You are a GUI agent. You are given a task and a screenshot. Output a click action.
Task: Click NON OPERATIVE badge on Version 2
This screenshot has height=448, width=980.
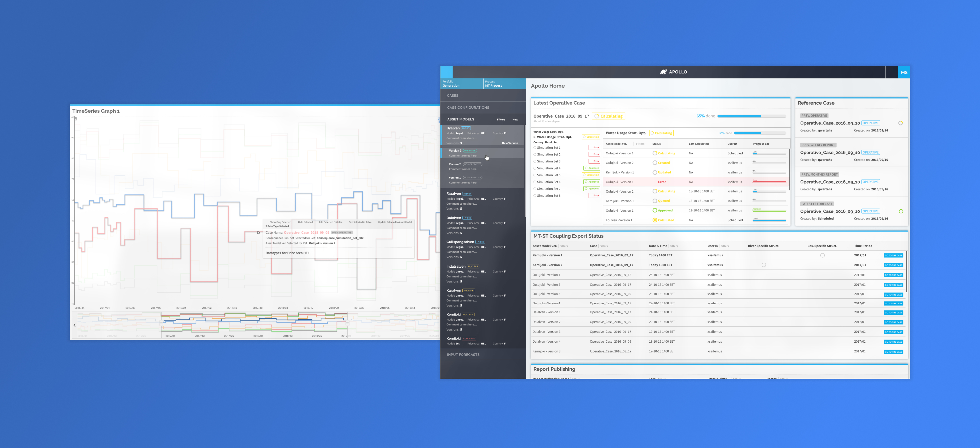[473, 164]
